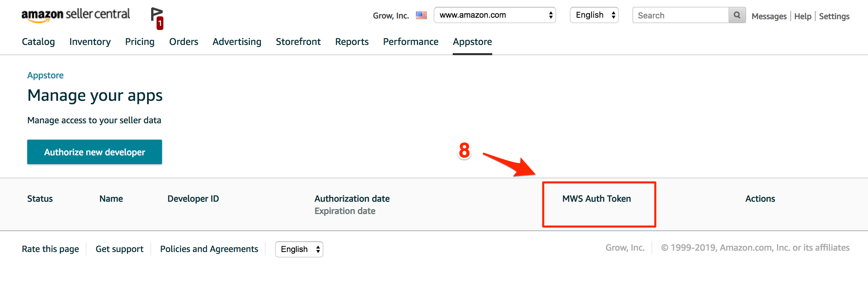Viewport: 868px width, 299px height.
Task: Click the US flag marketplace icon
Action: (x=421, y=15)
